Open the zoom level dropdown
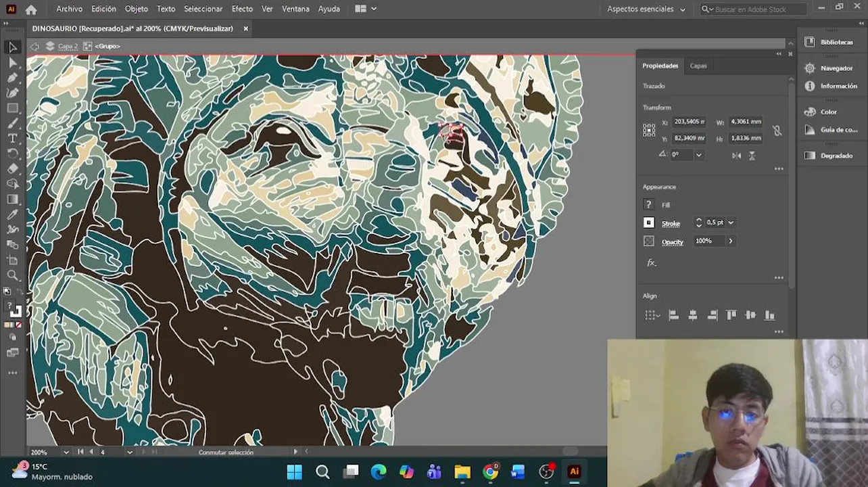 click(66, 452)
